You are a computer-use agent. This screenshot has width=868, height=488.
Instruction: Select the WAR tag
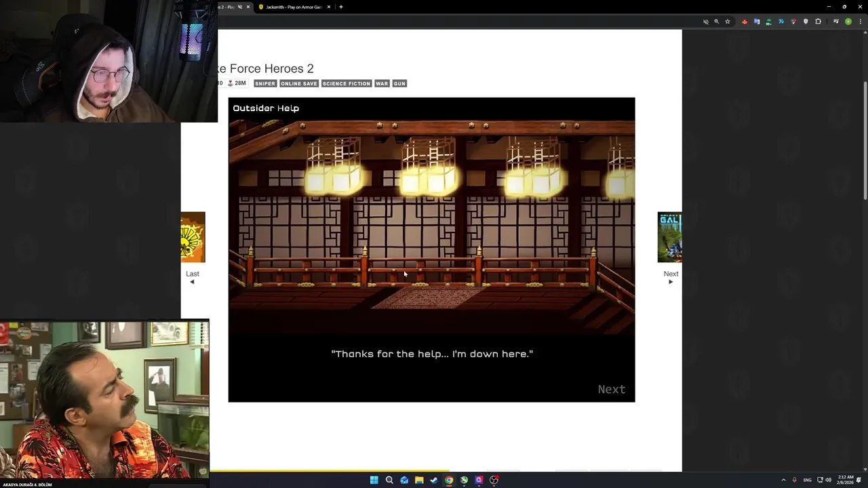click(382, 83)
